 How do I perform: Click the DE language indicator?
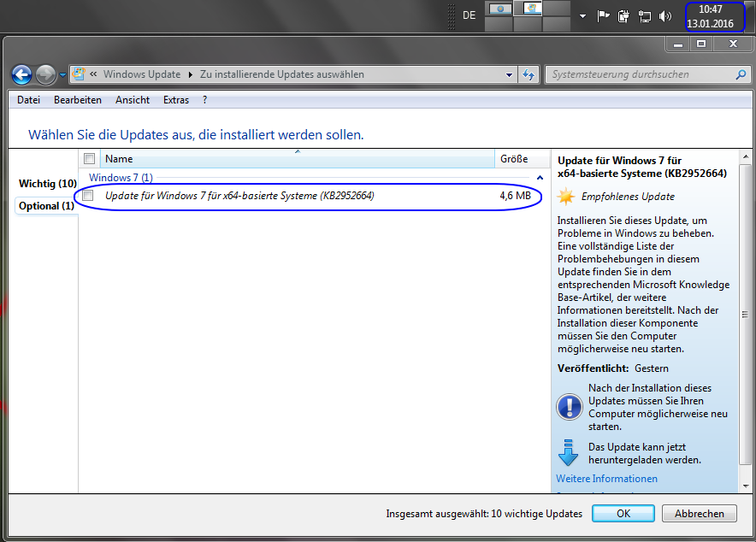(470, 15)
